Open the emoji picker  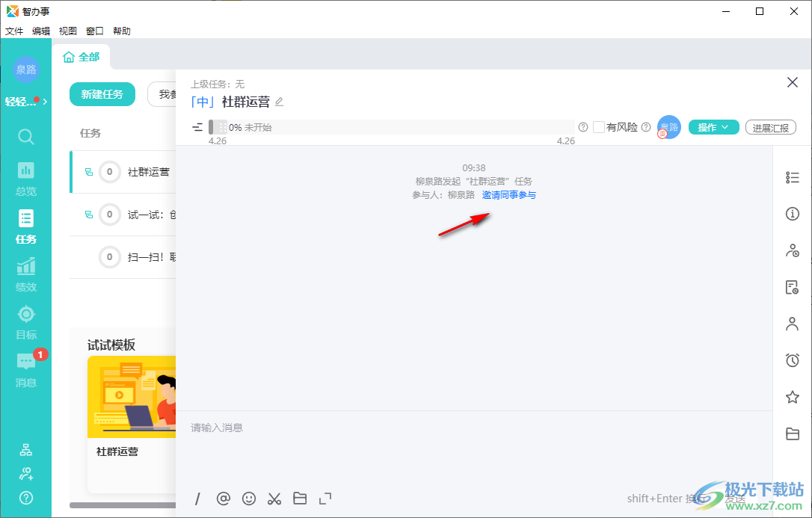click(x=249, y=499)
